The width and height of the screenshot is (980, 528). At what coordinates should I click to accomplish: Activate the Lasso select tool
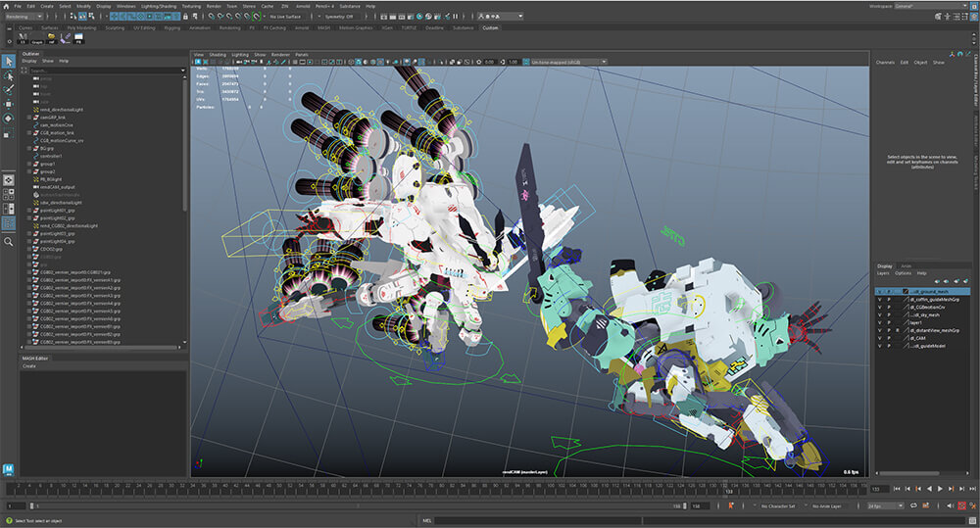8,76
